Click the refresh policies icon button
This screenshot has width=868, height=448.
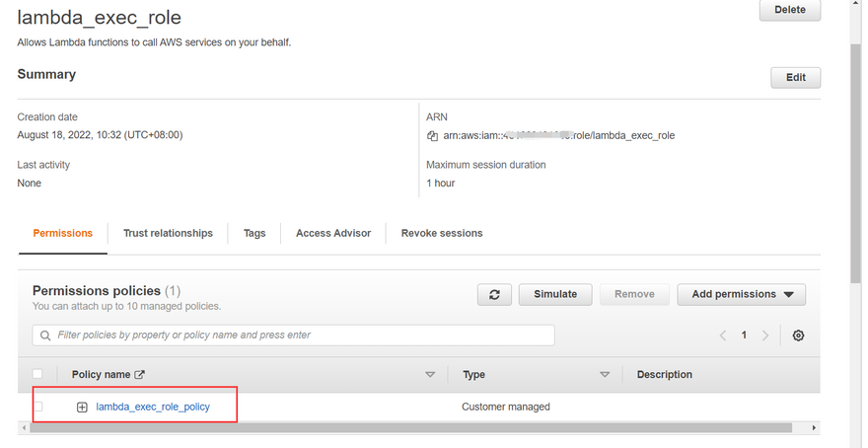click(x=494, y=294)
